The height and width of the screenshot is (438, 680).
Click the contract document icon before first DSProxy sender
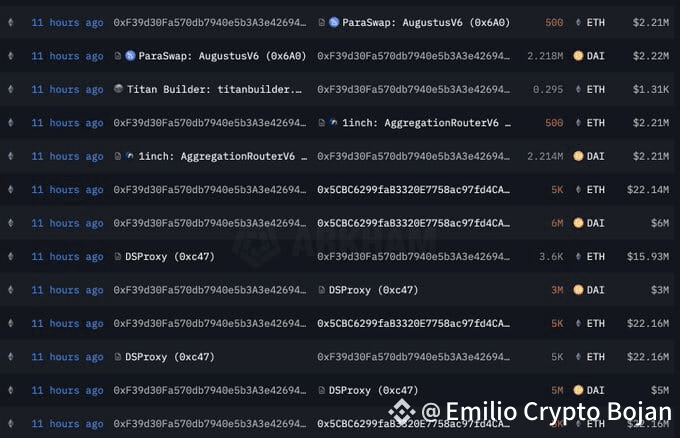[118, 256]
